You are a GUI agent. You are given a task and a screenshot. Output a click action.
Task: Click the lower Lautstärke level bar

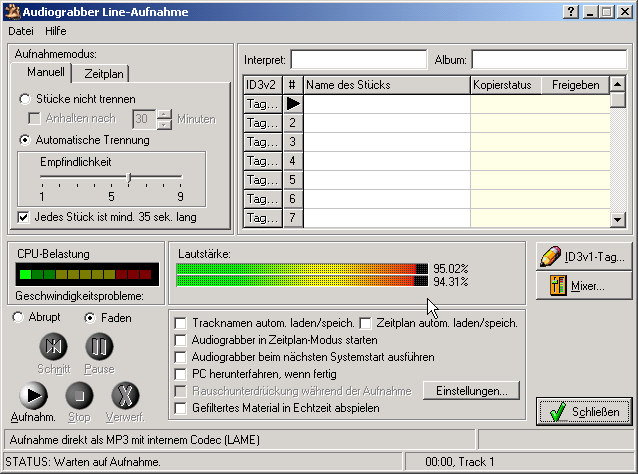(x=302, y=281)
